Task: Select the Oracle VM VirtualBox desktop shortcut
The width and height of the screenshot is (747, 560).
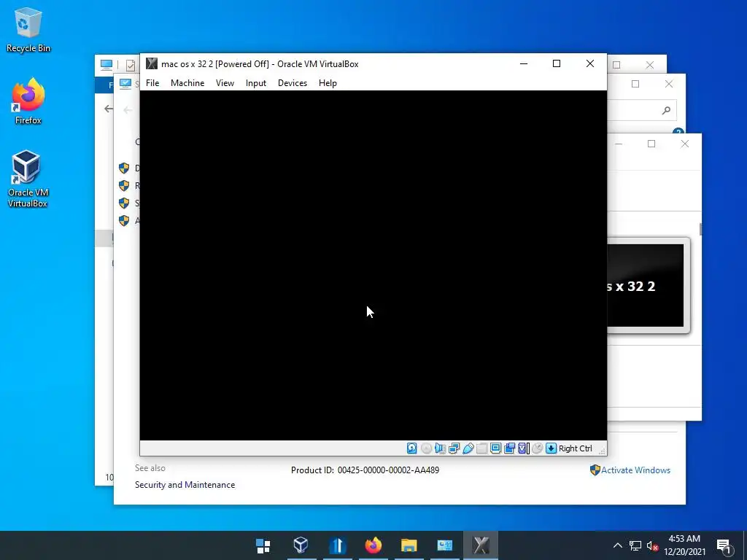Action: tap(28, 179)
